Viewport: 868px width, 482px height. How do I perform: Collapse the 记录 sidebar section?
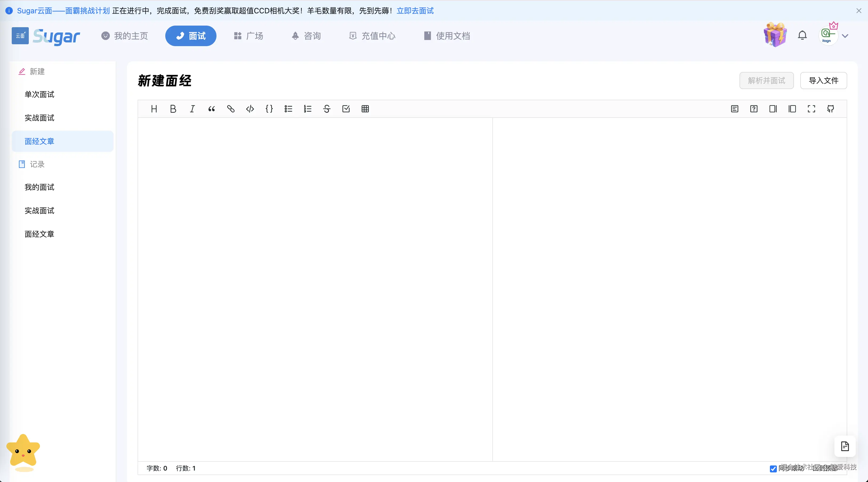click(38, 164)
